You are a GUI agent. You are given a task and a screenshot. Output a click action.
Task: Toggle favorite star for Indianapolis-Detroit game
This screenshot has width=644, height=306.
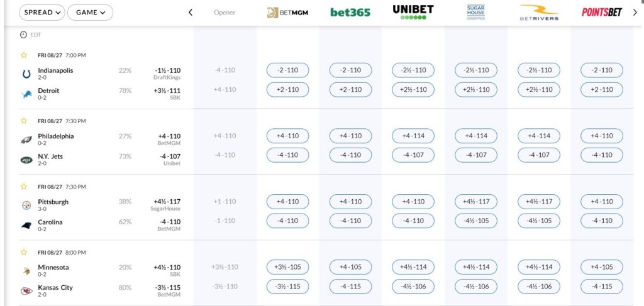pos(24,55)
